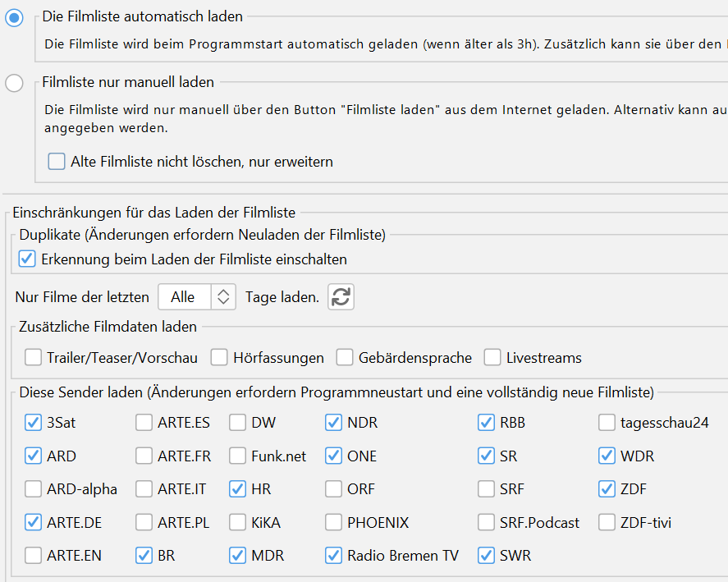728x582 pixels.
Task: Select 'Die Filmliste automatisch laden' radio button
Action: [14, 18]
